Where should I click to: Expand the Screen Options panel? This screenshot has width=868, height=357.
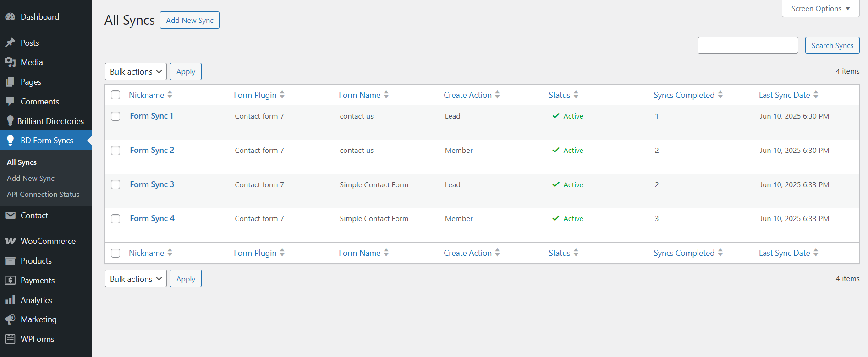point(820,9)
